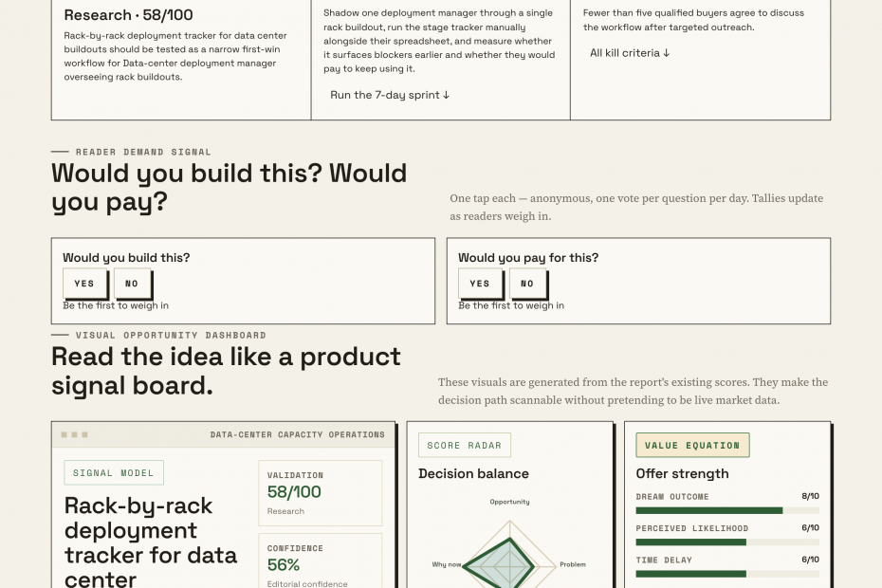Click the Opportunity axis label on radar
The image size is (882, 588).
pos(509,502)
